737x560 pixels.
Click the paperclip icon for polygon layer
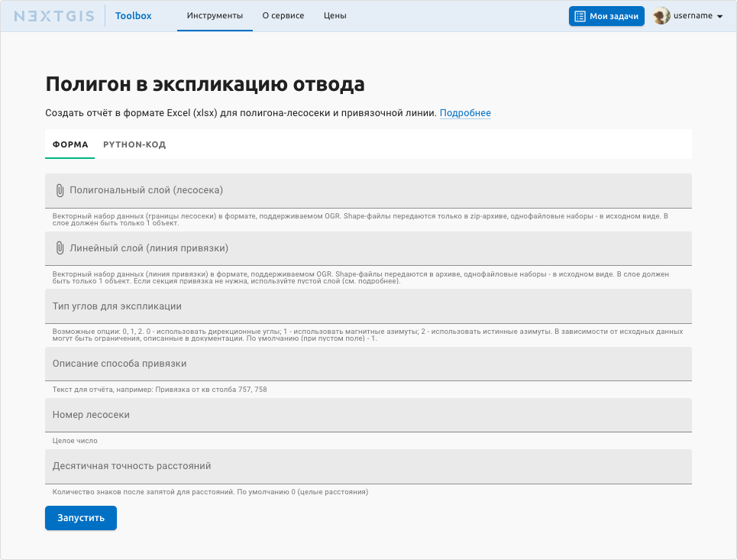(60, 190)
